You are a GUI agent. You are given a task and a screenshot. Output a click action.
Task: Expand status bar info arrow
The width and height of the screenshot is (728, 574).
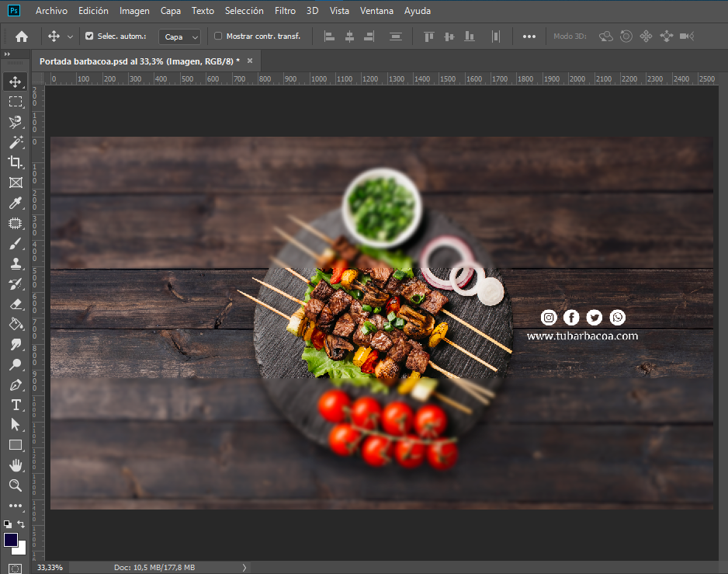pos(244,568)
